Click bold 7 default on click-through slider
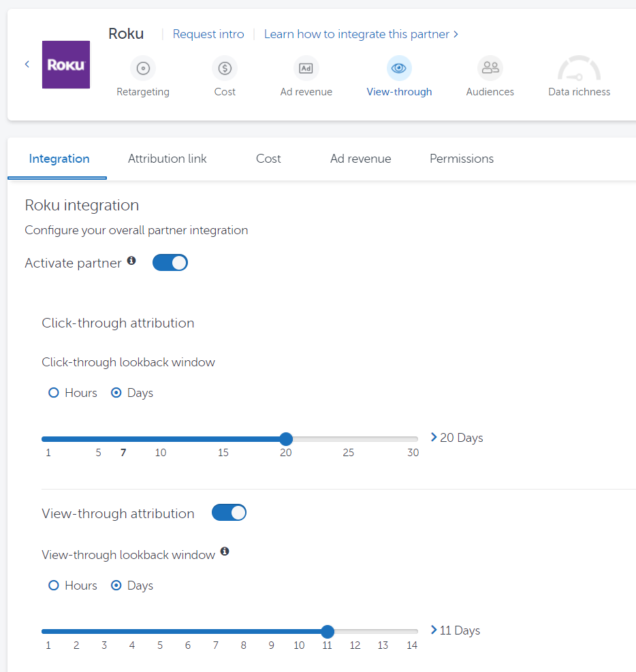Screen dimensions: 636x672 coord(123,453)
